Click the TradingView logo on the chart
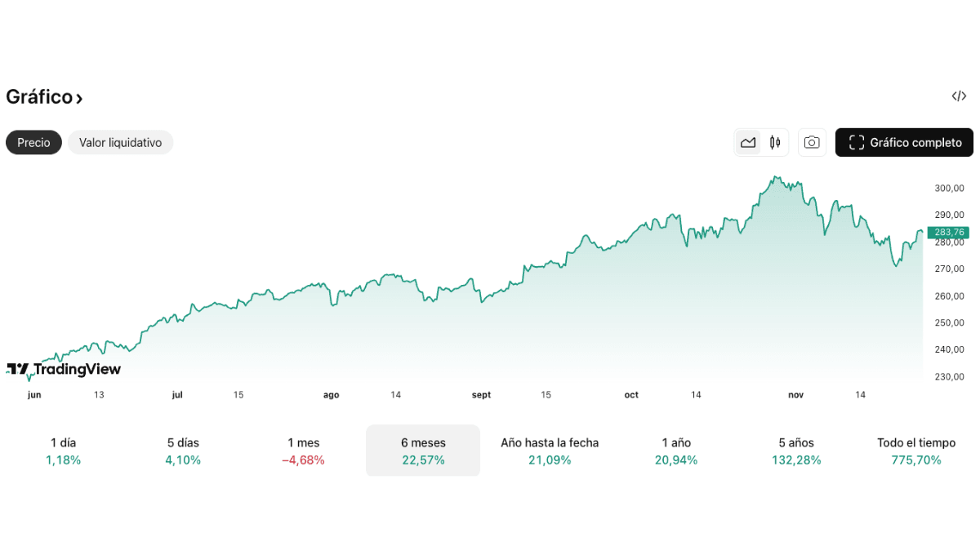 [x=64, y=369]
